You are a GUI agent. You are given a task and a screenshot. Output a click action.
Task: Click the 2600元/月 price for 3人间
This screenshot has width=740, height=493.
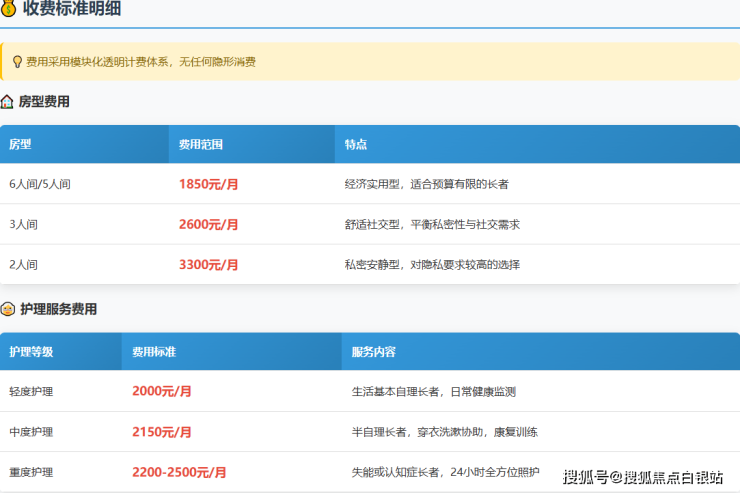tap(208, 225)
